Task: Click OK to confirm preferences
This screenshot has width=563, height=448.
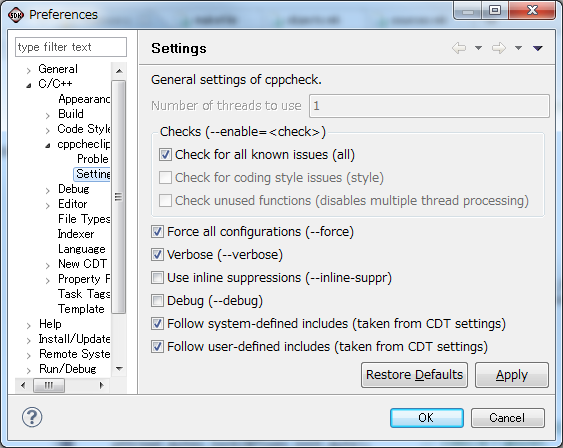Action: [427, 418]
